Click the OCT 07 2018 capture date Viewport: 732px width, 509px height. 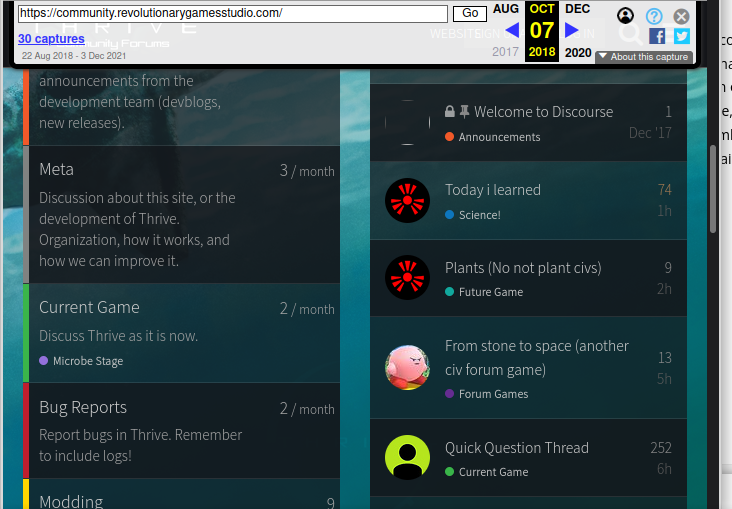tap(542, 31)
